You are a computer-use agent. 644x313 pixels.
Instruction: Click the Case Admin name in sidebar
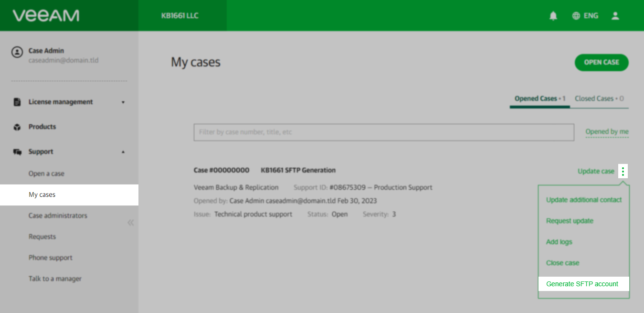pos(46,51)
